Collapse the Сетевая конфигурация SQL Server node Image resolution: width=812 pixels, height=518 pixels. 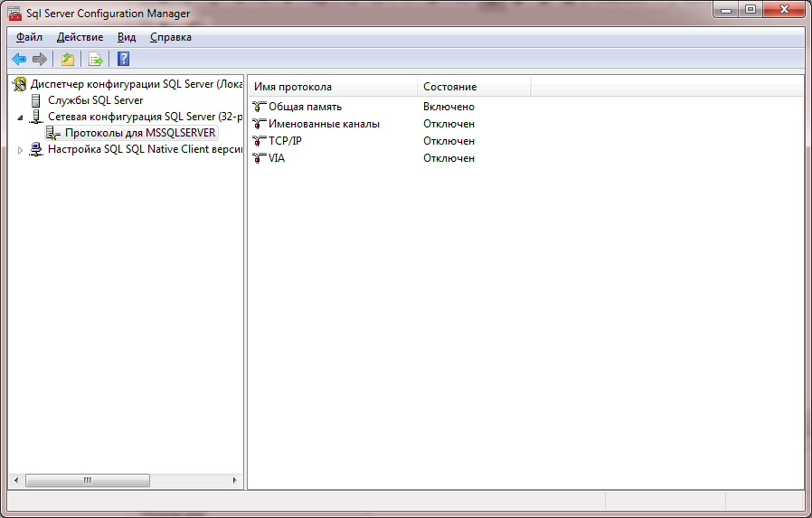coord(20,118)
